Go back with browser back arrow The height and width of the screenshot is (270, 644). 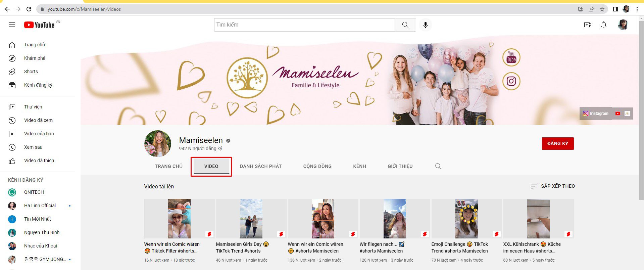point(7,9)
